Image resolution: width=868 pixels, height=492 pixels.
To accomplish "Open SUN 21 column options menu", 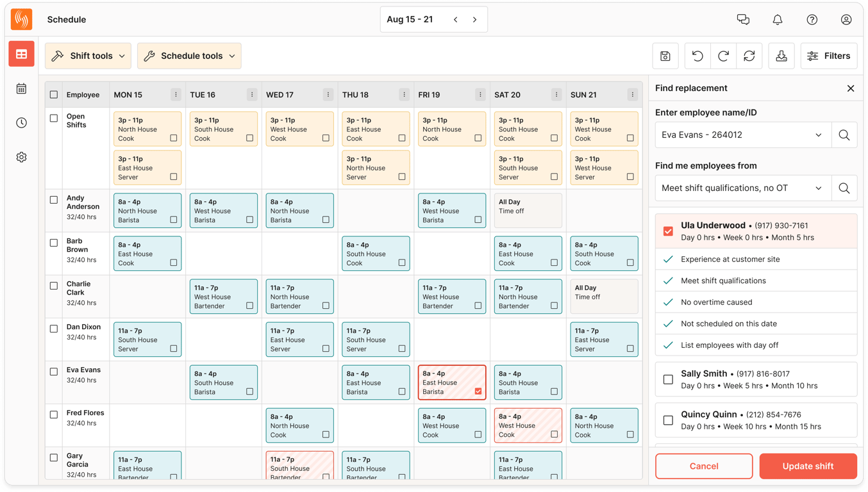I will coord(633,95).
